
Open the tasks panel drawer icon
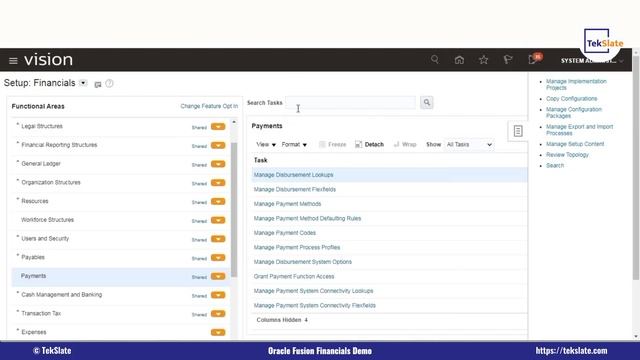(x=518, y=131)
